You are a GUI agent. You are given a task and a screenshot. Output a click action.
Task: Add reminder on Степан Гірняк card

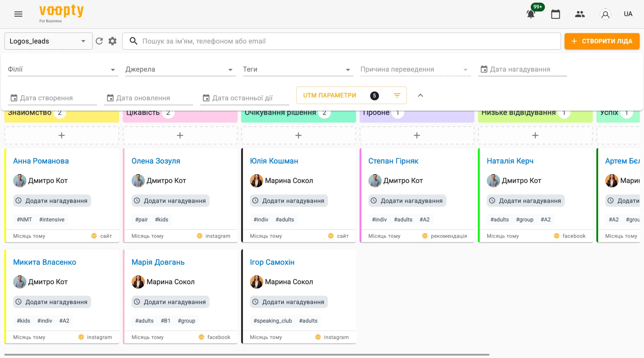[407, 201]
